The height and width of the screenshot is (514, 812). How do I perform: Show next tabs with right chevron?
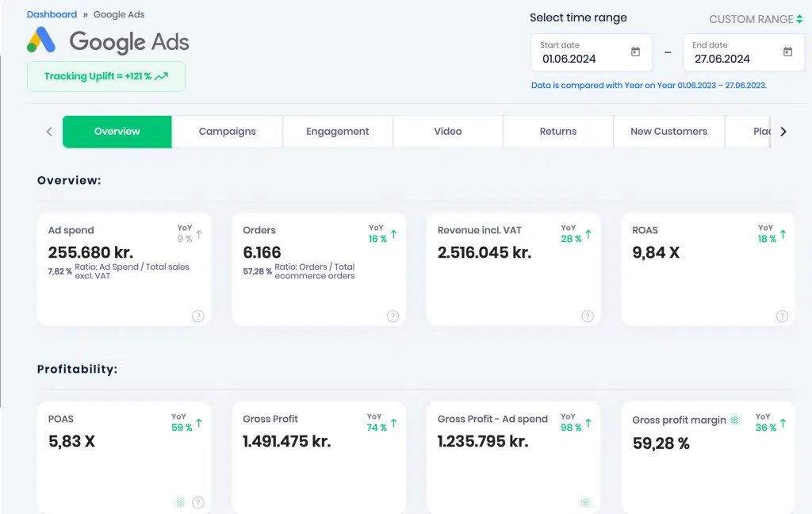[783, 132]
